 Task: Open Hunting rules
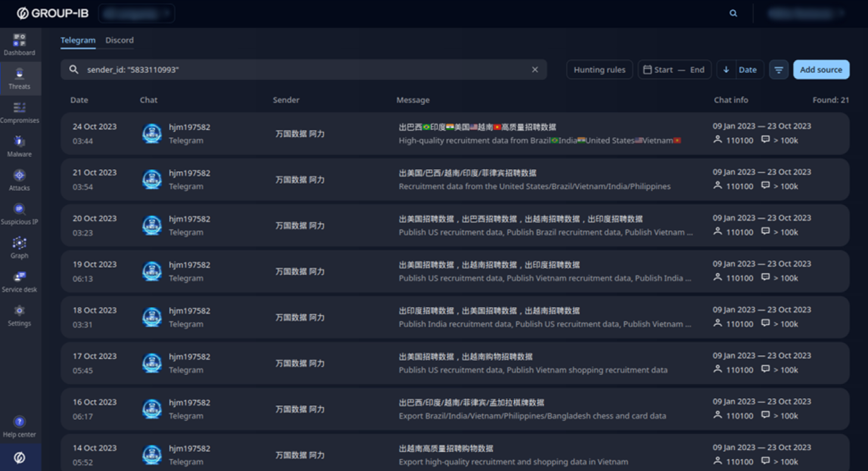599,69
